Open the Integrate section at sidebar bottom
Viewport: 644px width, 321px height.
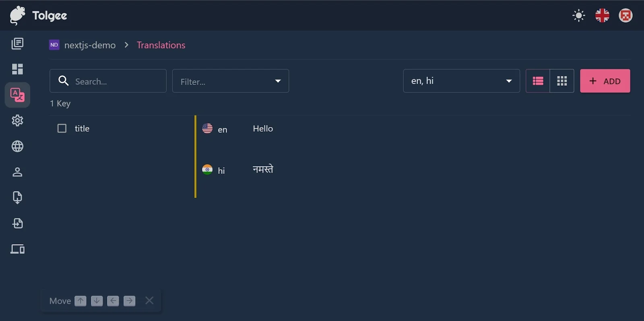pyautogui.click(x=17, y=249)
